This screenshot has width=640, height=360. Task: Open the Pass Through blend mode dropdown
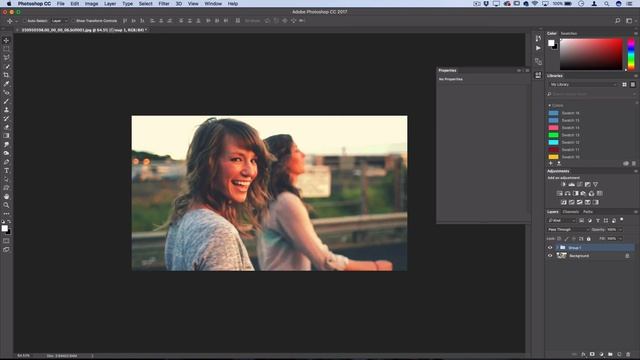pos(568,230)
